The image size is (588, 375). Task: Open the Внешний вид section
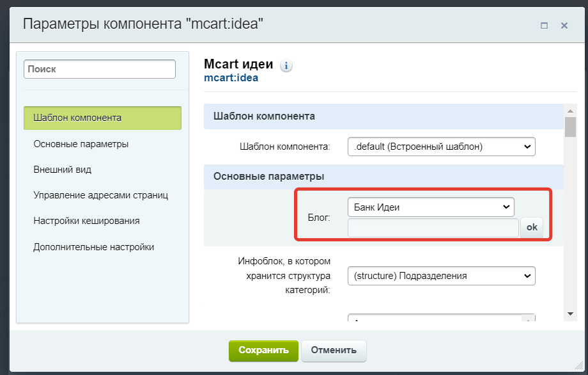(63, 170)
